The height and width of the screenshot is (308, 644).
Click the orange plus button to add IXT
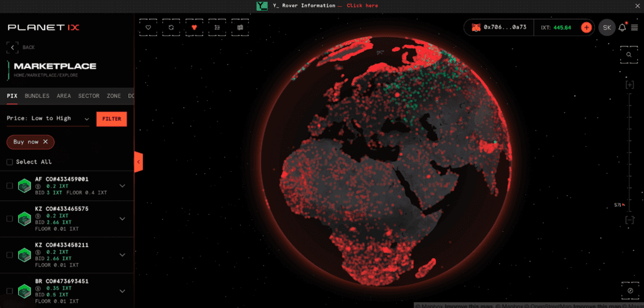click(x=586, y=28)
